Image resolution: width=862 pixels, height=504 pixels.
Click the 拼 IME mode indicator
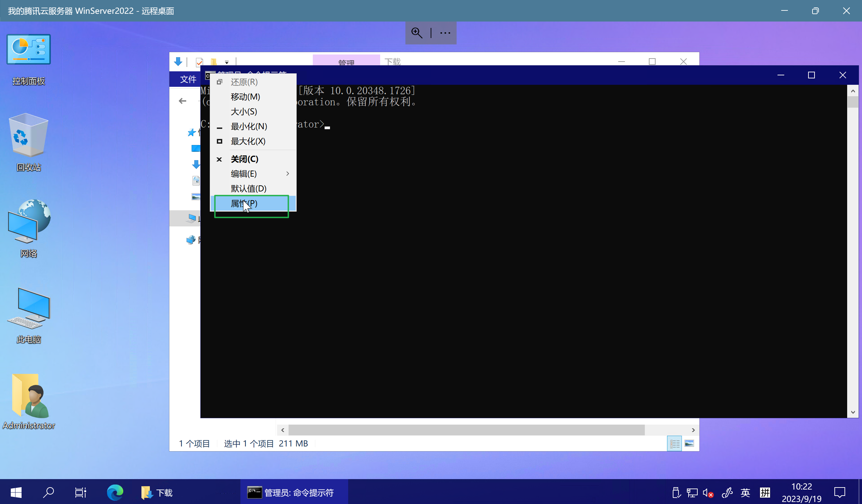(765, 493)
